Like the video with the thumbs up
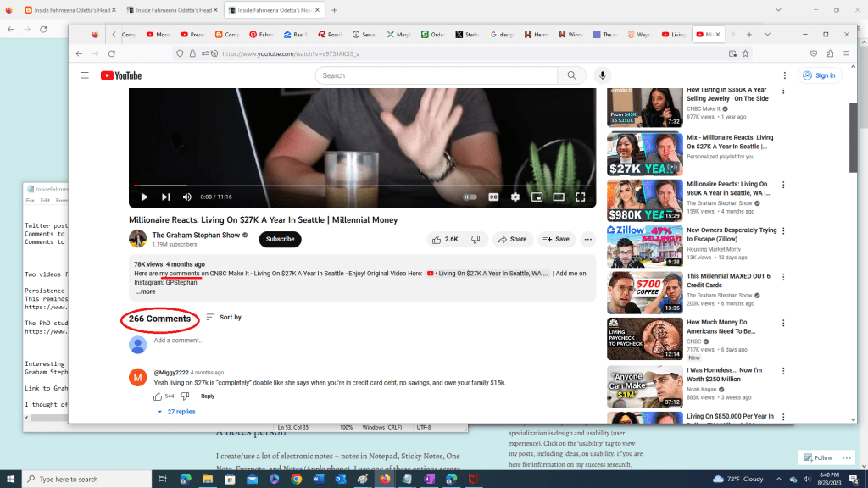The width and height of the screenshot is (868, 488). click(x=436, y=239)
